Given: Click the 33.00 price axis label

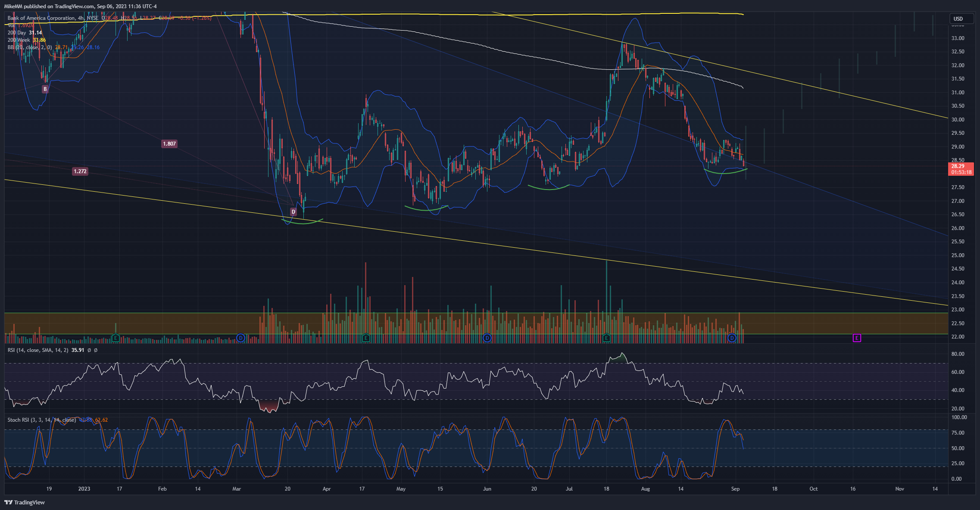Looking at the screenshot, I should [958, 38].
